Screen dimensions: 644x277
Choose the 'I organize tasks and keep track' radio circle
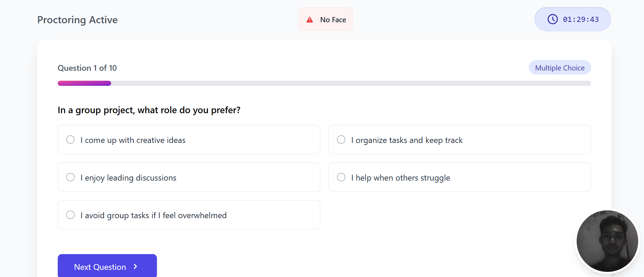(x=341, y=140)
